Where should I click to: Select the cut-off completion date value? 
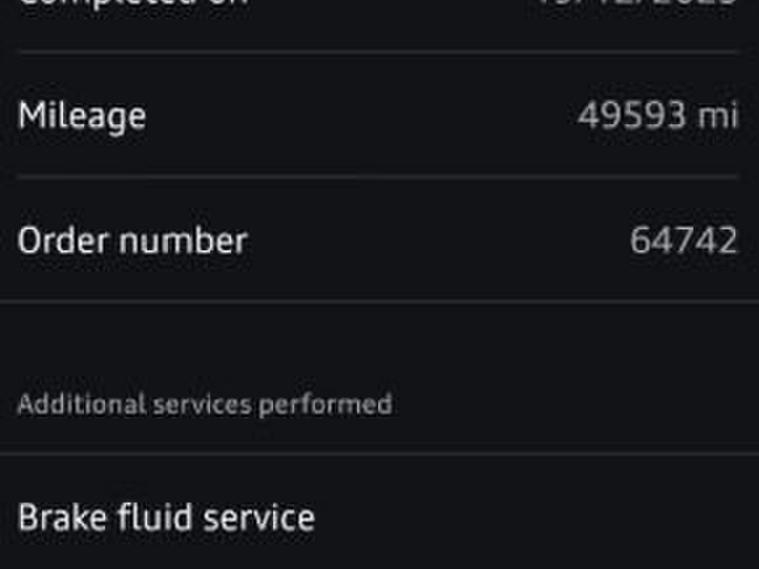tap(638, 3)
